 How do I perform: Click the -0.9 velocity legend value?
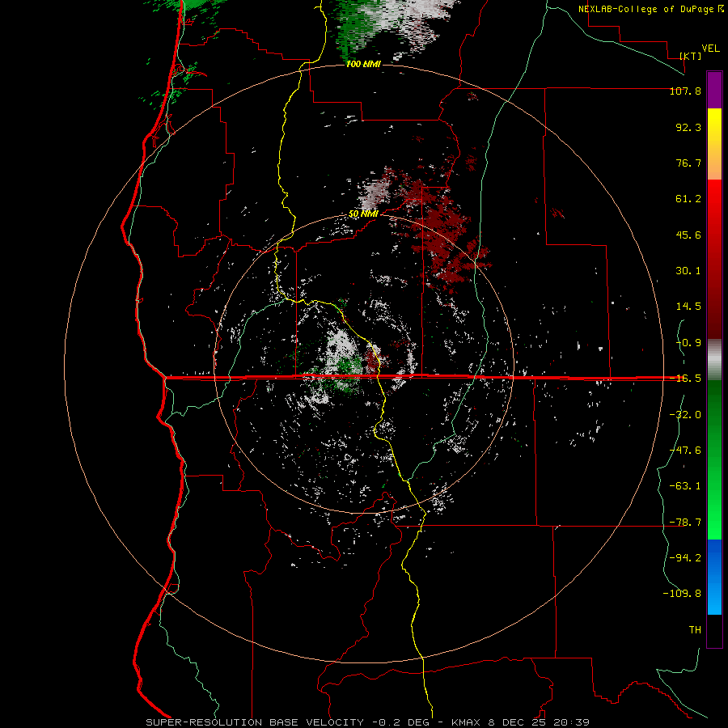[688, 343]
